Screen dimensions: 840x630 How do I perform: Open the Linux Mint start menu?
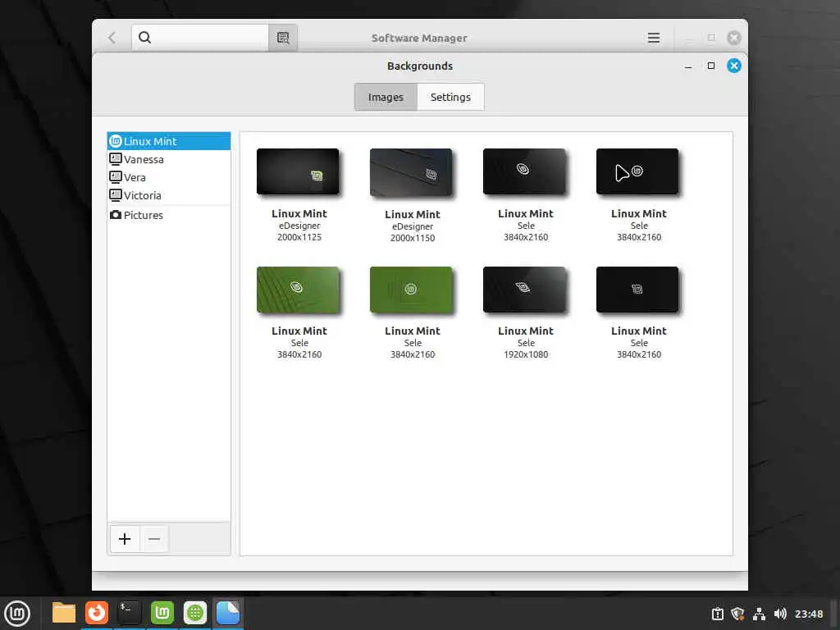[17, 614]
